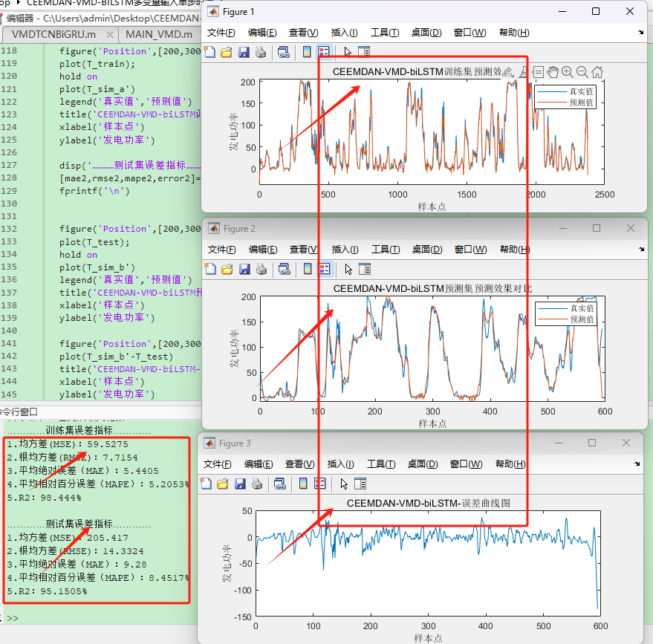The image size is (653, 644).
Task: Click the Restore View home icon on Figure 1
Action: point(597,71)
